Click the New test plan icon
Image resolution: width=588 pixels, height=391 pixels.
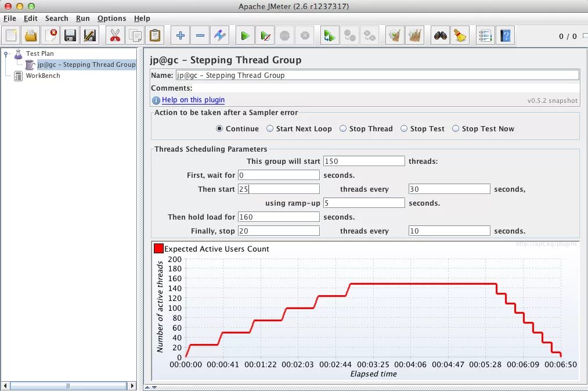11,35
